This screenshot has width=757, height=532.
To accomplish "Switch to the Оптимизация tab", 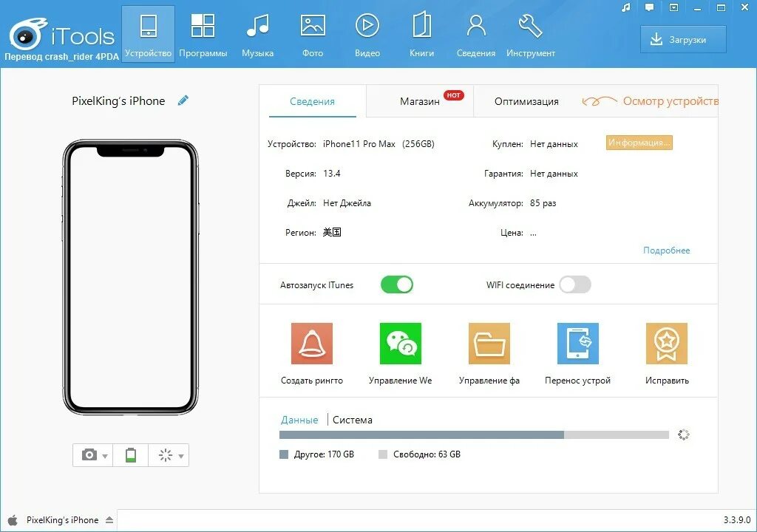I will coord(526,101).
